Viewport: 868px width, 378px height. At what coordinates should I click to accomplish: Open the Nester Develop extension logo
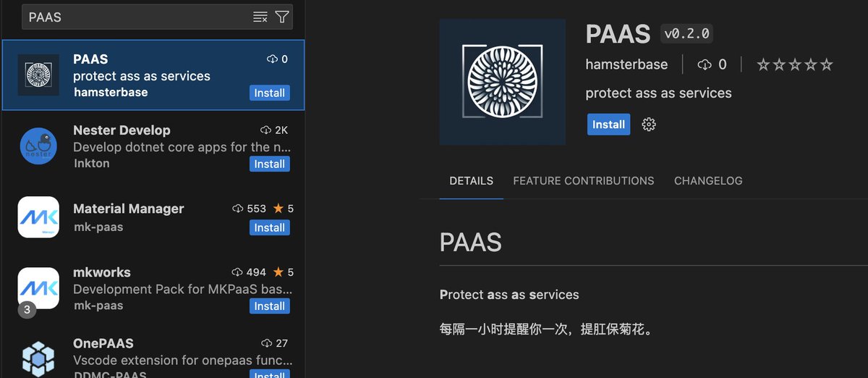click(38, 146)
